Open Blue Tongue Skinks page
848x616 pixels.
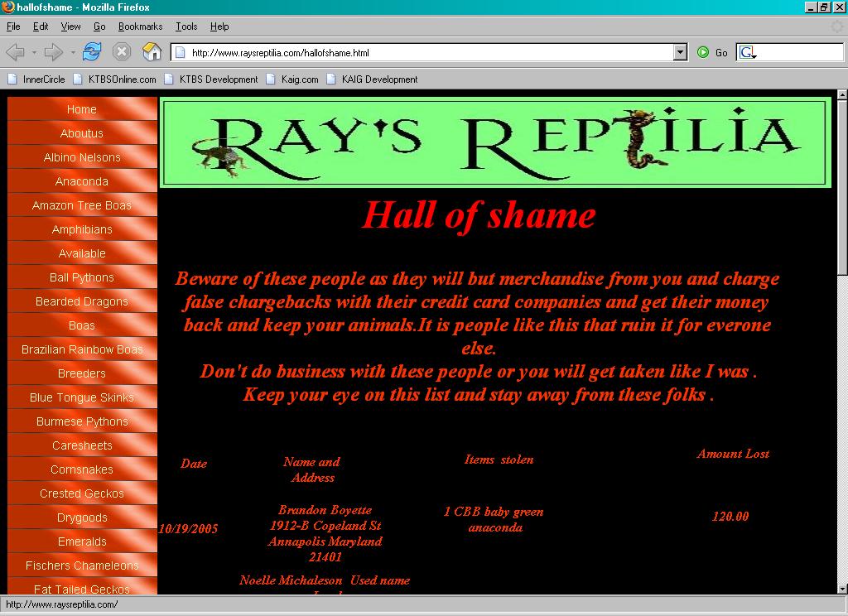(x=82, y=397)
